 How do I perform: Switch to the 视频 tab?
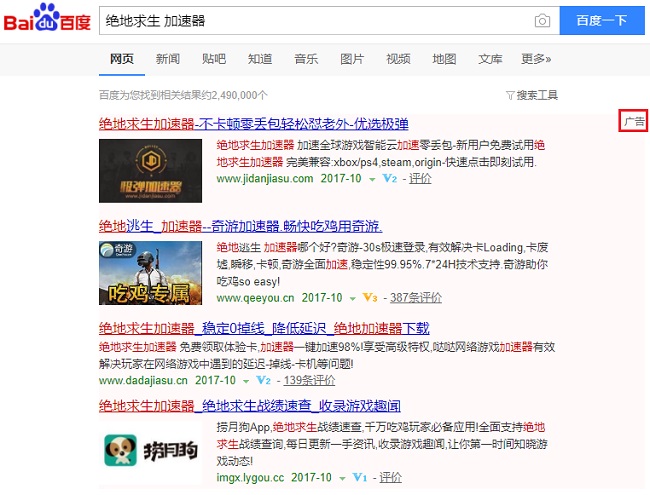point(398,59)
